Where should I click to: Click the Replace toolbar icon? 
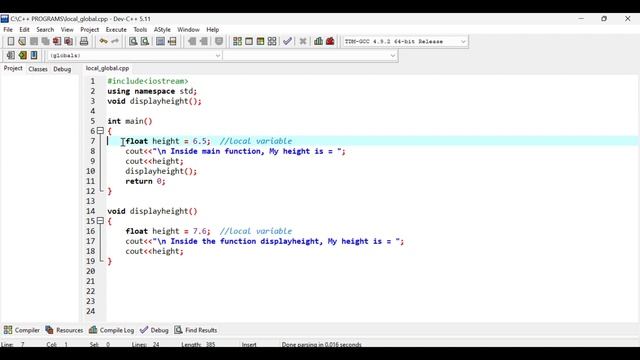coord(144,41)
